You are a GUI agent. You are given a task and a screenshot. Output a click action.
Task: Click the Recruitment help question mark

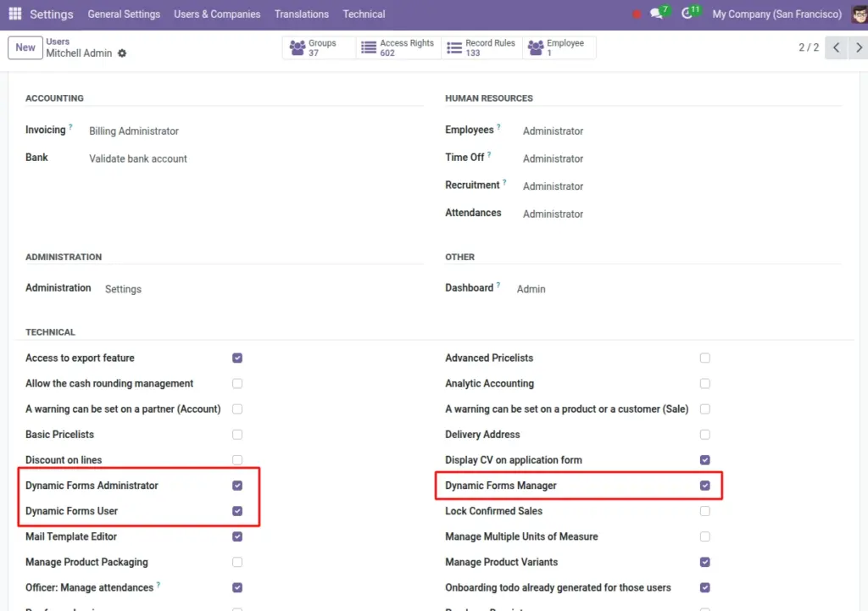pyautogui.click(x=504, y=182)
